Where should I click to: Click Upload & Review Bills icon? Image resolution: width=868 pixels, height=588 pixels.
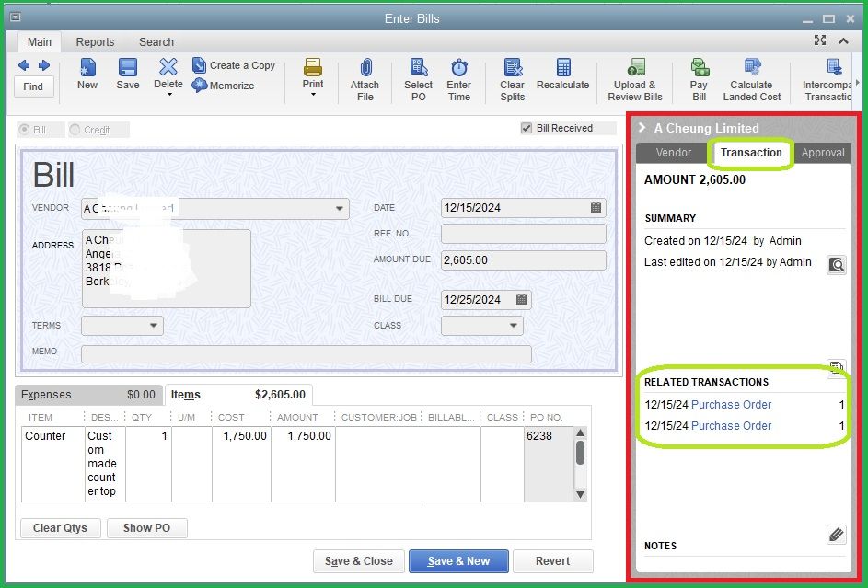tap(635, 67)
